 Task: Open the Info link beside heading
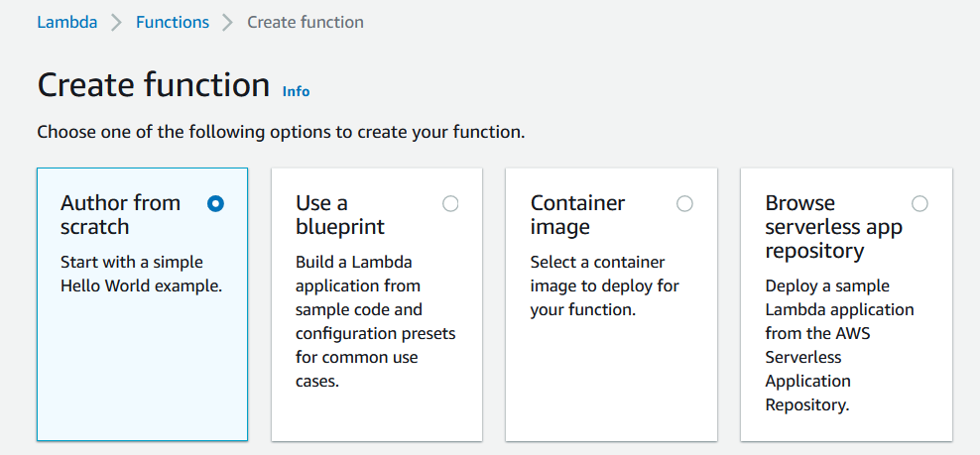[296, 91]
